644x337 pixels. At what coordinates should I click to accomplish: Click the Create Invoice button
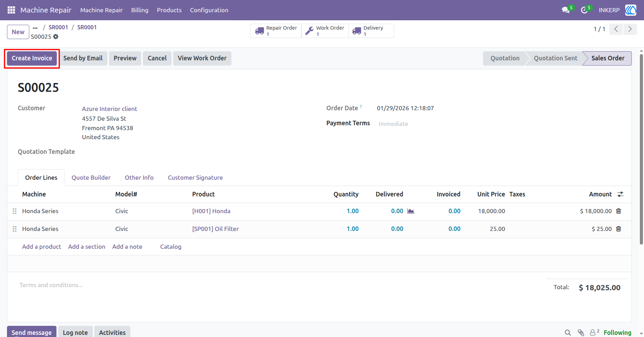pyautogui.click(x=32, y=58)
